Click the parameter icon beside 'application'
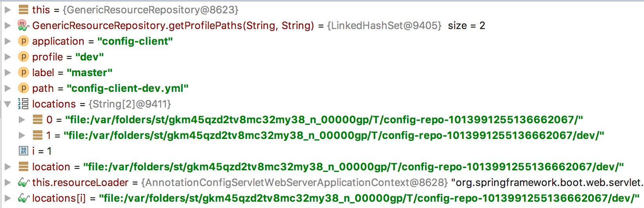This screenshot has width=644, height=208. (24, 41)
